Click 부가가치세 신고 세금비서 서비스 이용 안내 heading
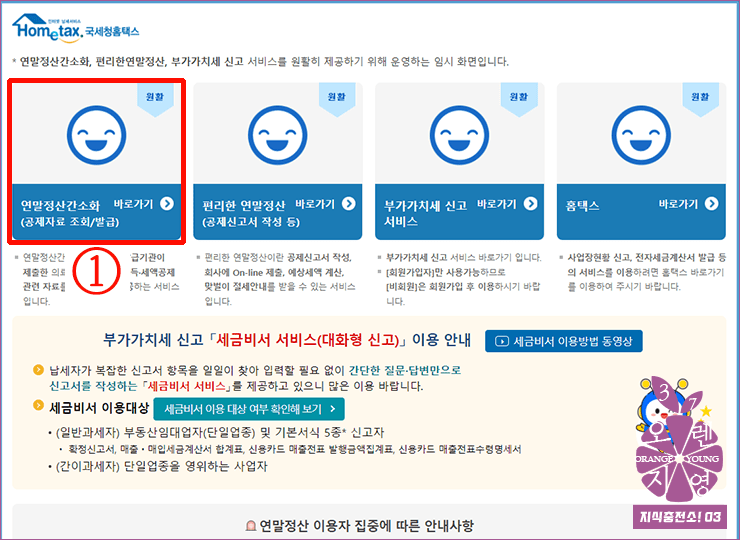740x540 pixels. (287, 340)
